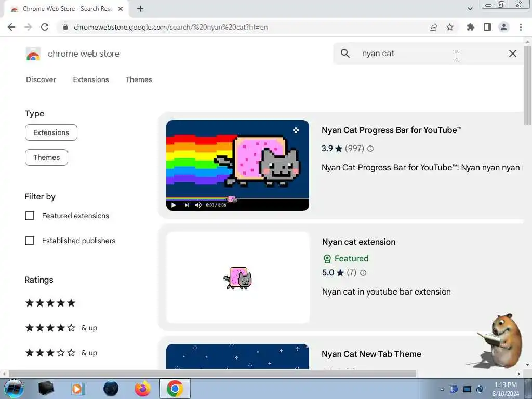The width and height of the screenshot is (532, 399).
Task: Open the Windows Start menu
Action: [14, 389]
